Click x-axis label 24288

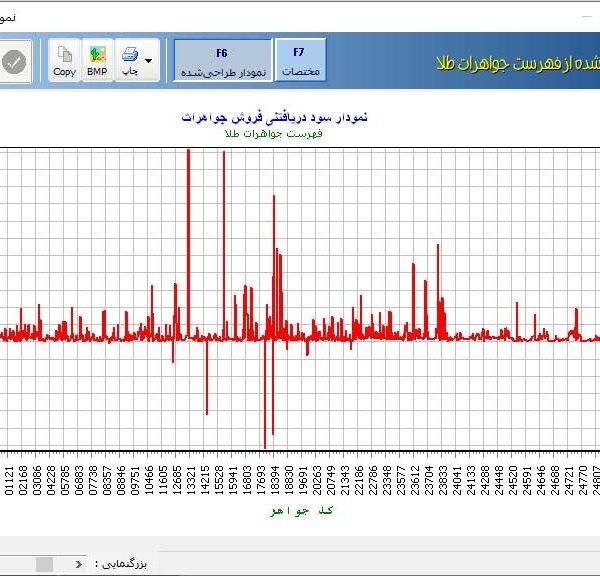coord(485,480)
